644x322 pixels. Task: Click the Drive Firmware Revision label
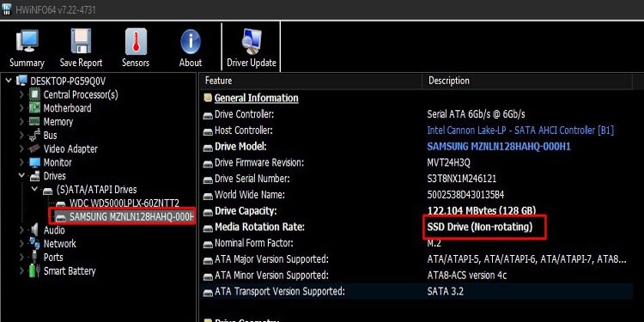point(258,162)
